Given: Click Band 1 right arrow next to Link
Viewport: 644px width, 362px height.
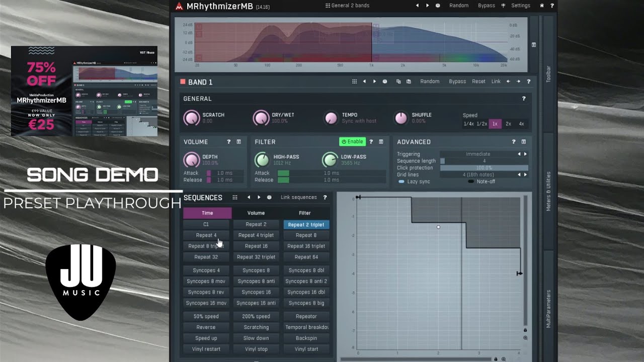Looking at the screenshot, I should click(518, 81).
